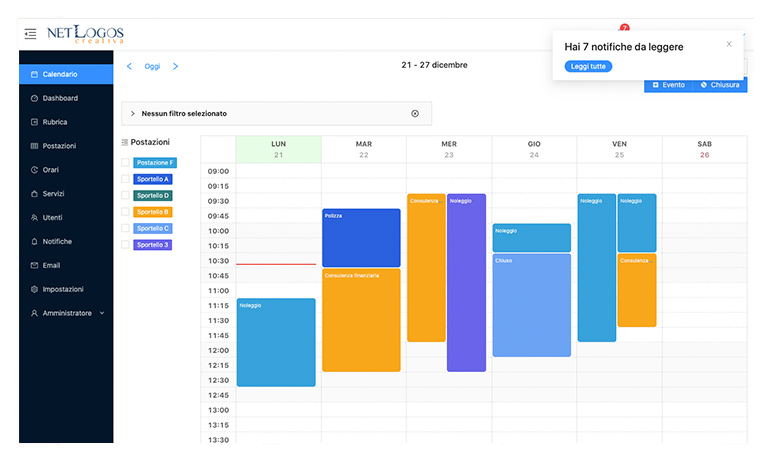Select the MAR 22 day header
Screen dimensions: 770x463
click(x=364, y=149)
